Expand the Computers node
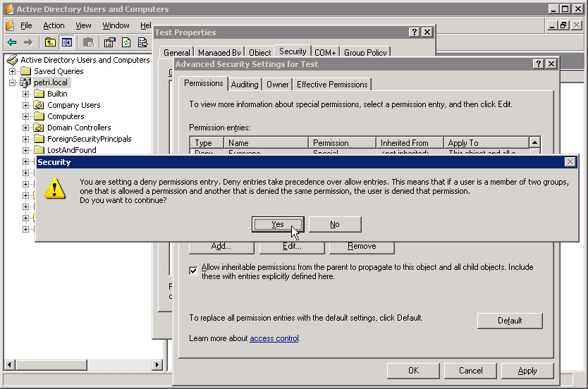The height and width of the screenshot is (389, 588). [25, 116]
